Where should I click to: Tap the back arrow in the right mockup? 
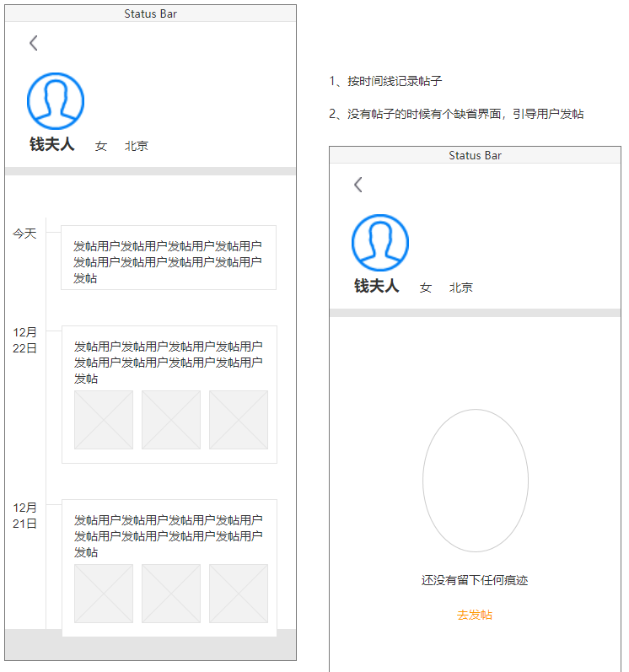click(x=358, y=185)
